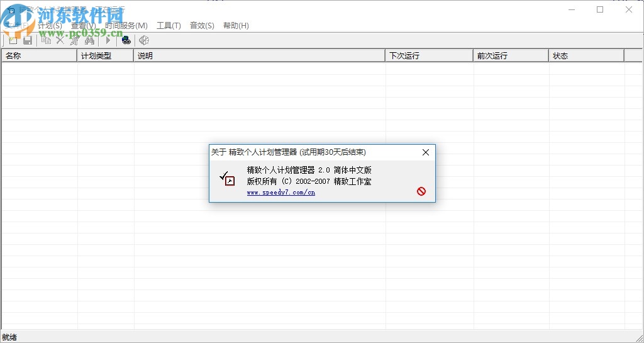The width and height of the screenshot is (644, 343).
Task: Sort by the 名称 column header
Action: (x=40, y=55)
